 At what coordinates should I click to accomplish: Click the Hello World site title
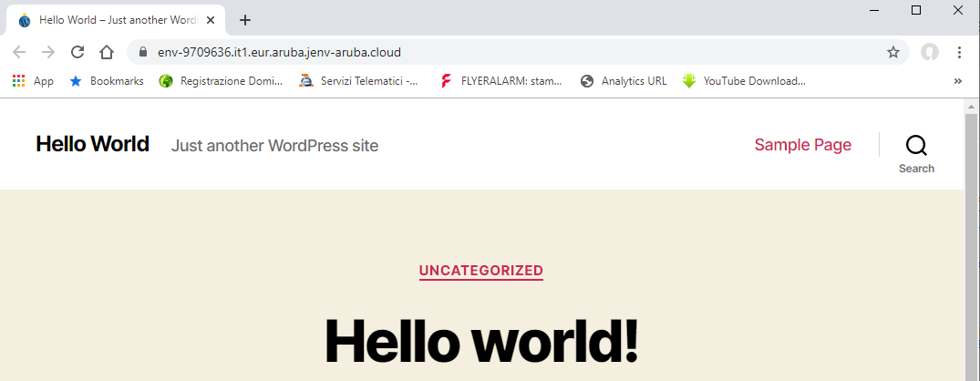92,144
